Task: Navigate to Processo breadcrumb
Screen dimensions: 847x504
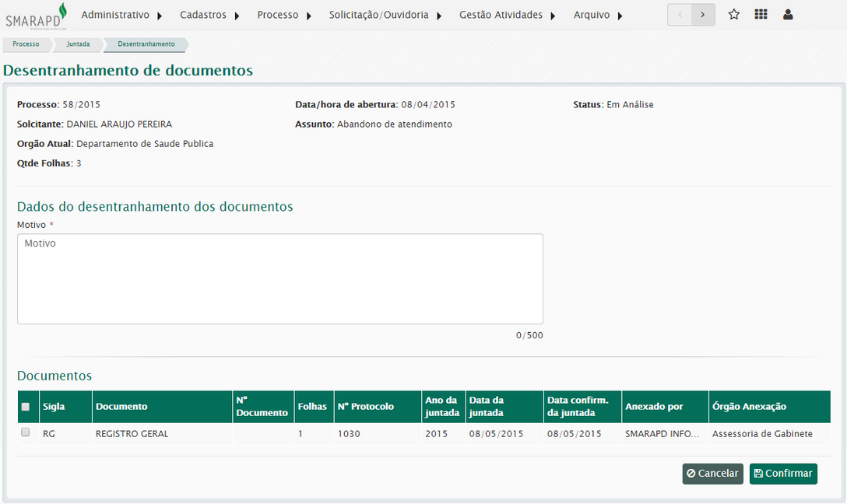Action: 26,44
